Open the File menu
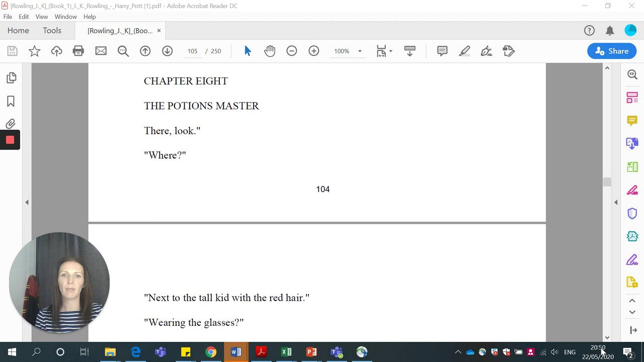Viewport: 644px width, 362px height. tap(8, 17)
